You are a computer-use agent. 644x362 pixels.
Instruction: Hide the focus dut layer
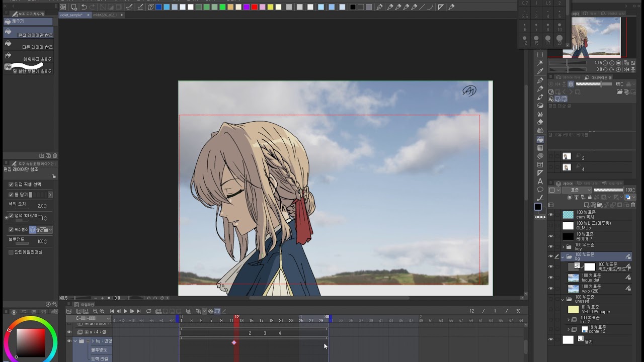click(551, 278)
